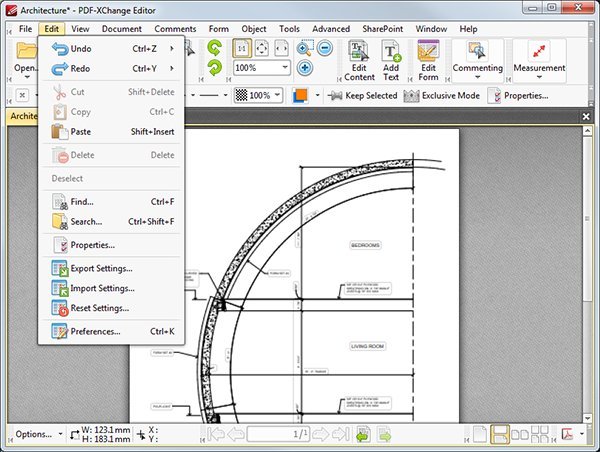This screenshot has width=600, height=452.
Task: Rotate view counter-clockwise with green arrow
Action: point(215,48)
